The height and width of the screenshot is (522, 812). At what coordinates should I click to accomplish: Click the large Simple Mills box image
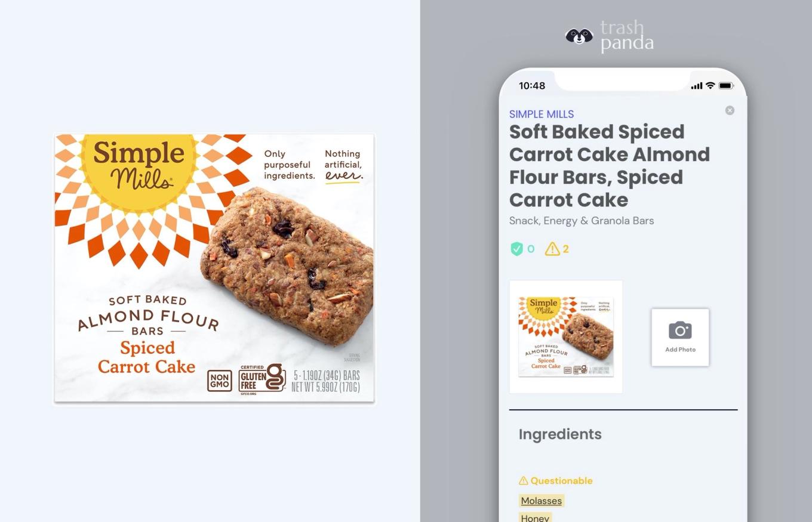pos(215,268)
